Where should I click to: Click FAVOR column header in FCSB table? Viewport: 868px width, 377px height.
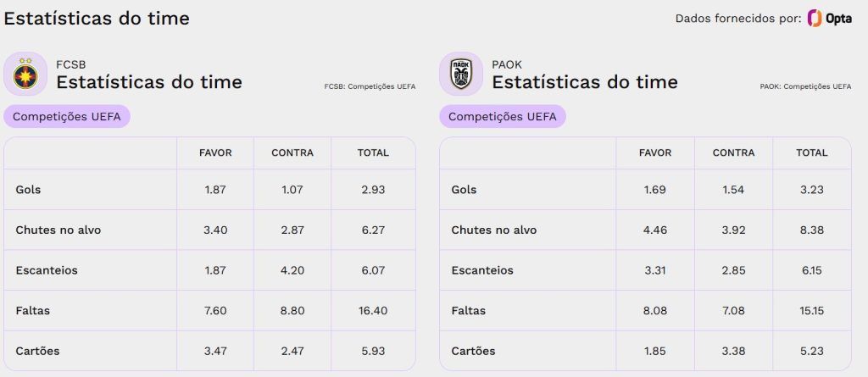pos(215,152)
